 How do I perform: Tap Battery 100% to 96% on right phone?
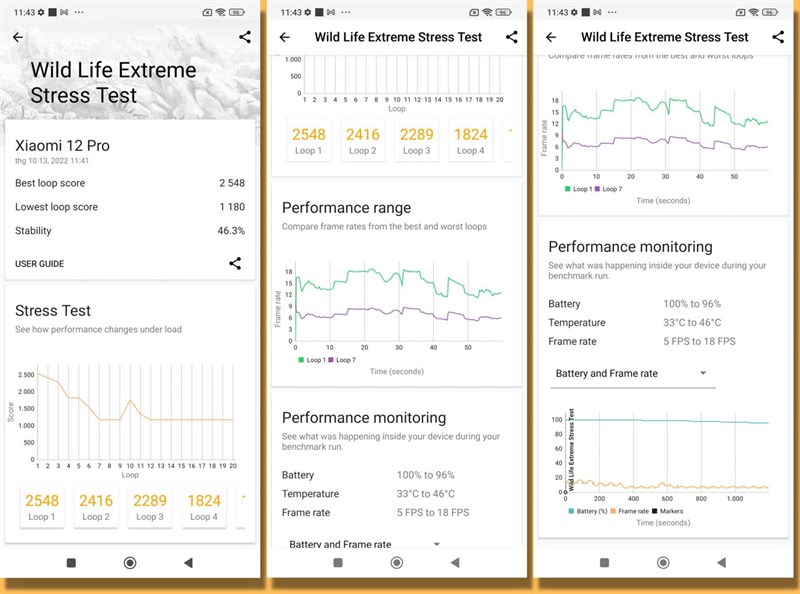click(635, 304)
